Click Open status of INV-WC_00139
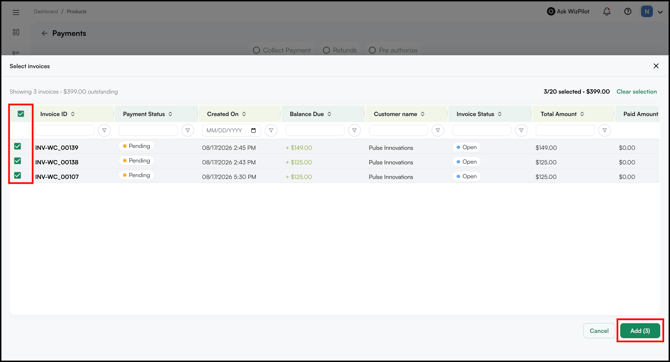 click(466, 147)
